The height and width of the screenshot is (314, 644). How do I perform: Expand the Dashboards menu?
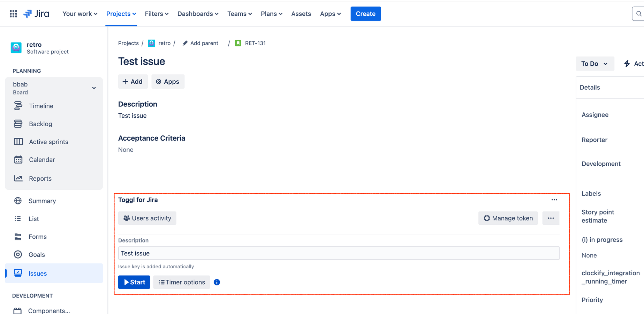(x=198, y=14)
